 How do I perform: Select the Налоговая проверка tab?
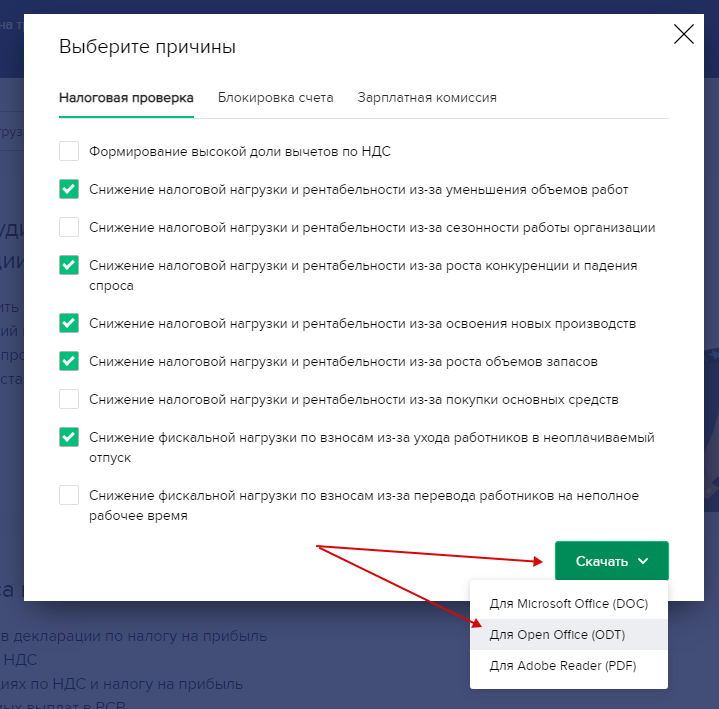click(x=126, y=98)
